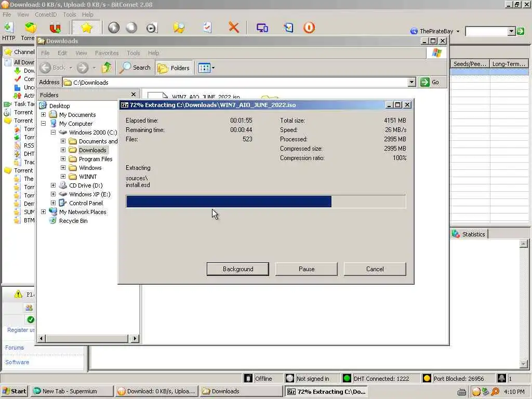Click the BitComet tray icon in system tray

coord(476,392)
